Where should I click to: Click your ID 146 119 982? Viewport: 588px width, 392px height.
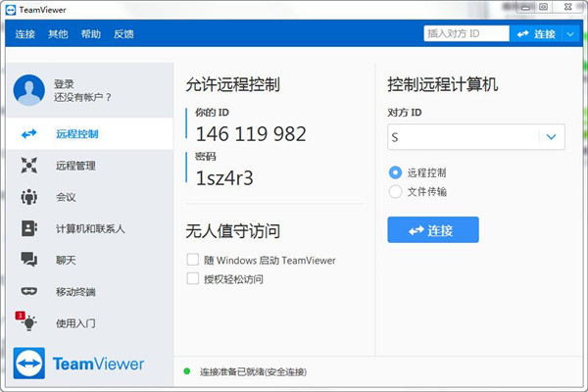point(251,134)
